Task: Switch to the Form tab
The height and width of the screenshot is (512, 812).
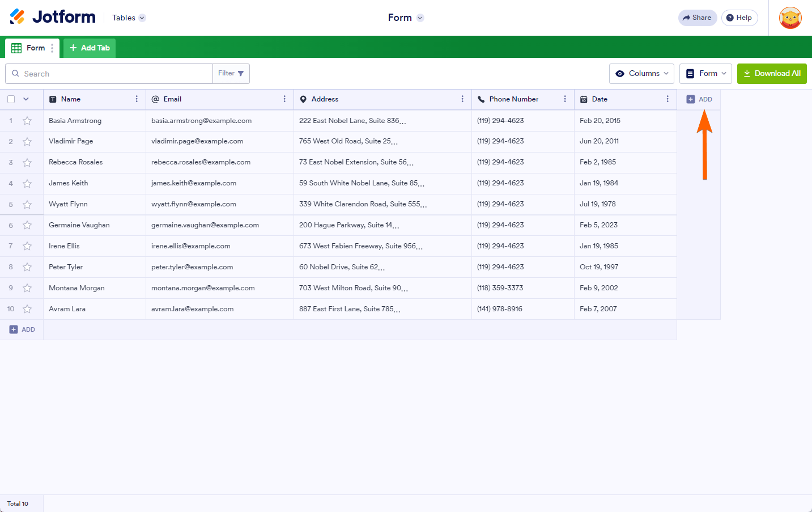Action: [31, 48]
